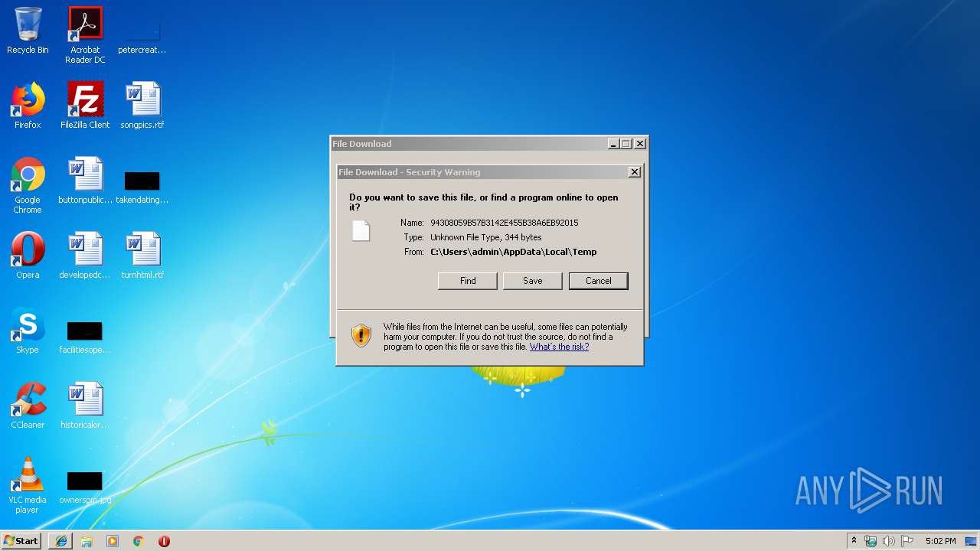Image resolution: width=980 pixels, height=551 pixels.
Task: Click the 5:02 PM clock
Action: point(940,541)
